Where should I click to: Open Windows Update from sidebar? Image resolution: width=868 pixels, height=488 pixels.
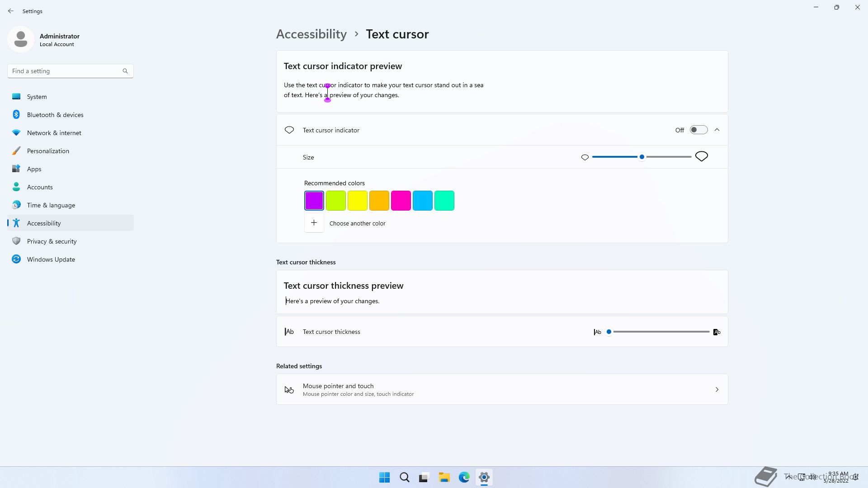pos(51,259)
